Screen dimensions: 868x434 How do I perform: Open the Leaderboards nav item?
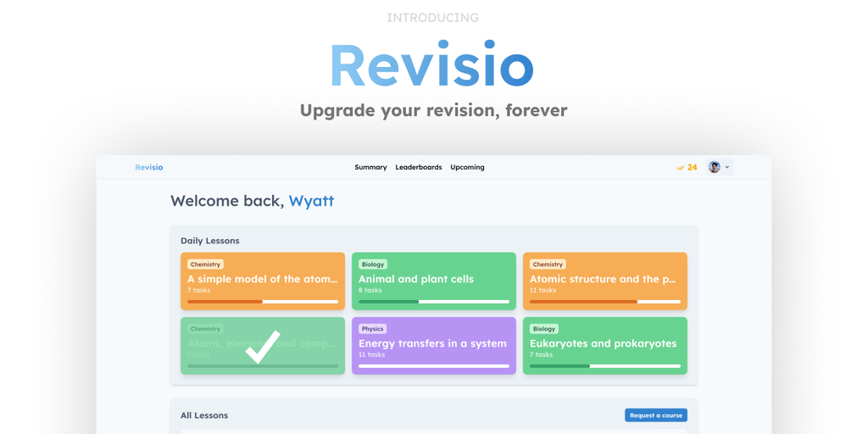(419, 167)
